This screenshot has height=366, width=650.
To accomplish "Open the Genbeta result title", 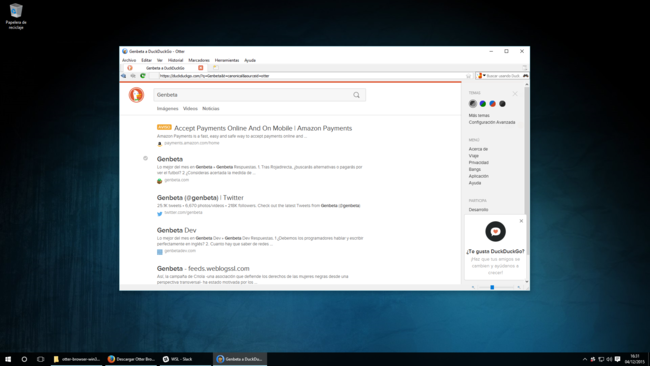I will 170,159.
